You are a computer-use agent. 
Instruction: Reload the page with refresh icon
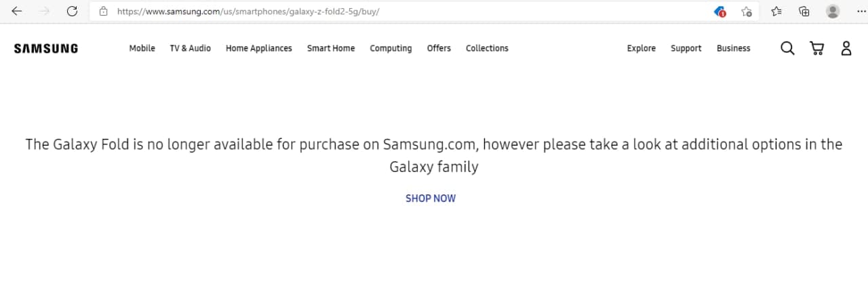click(73, 12)
